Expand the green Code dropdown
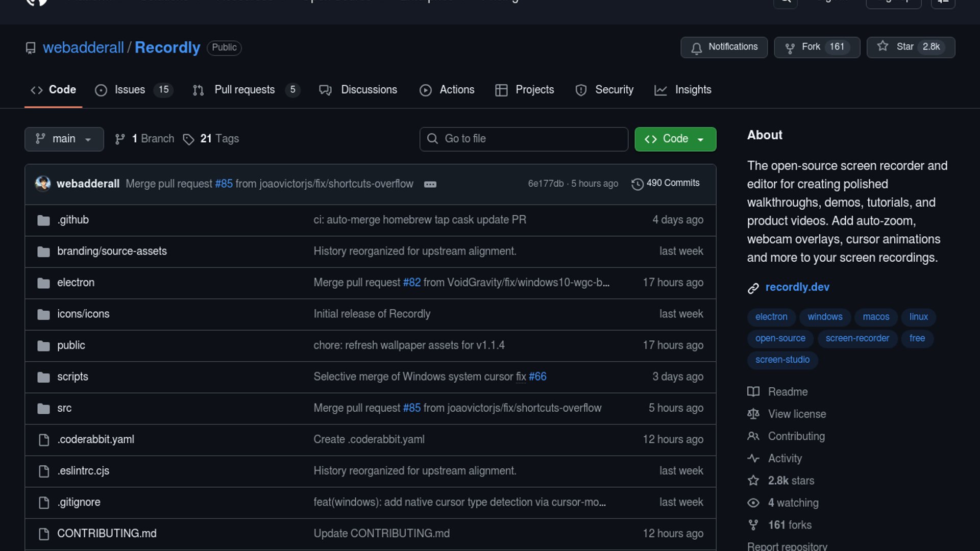The width and height of the screenshot is (980, 551). coord(675,139)
